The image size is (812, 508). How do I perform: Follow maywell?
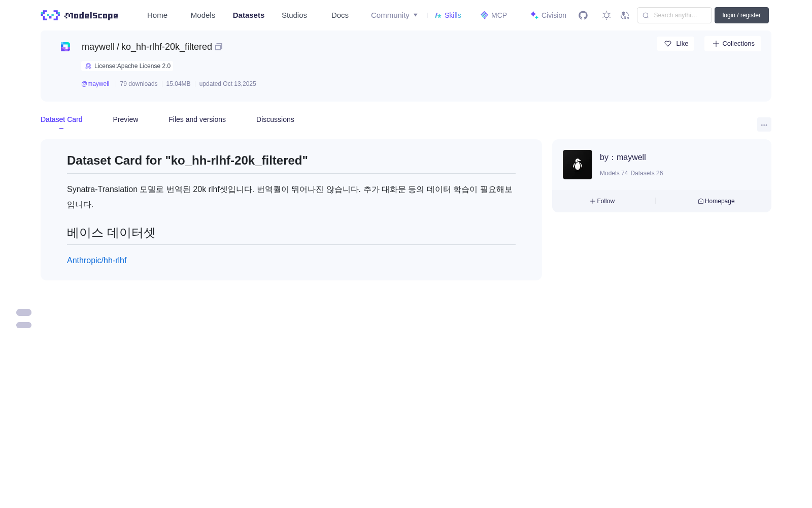point(602,201)
